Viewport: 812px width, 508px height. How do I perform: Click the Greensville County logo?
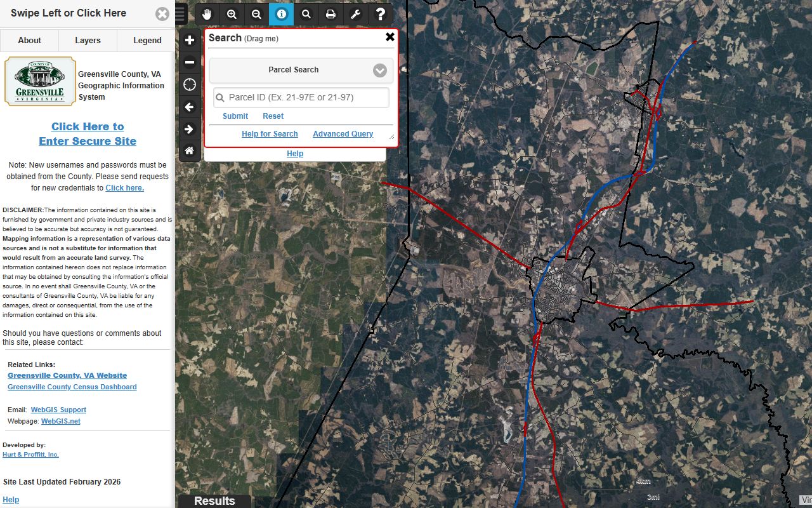(x=40, y=81)
